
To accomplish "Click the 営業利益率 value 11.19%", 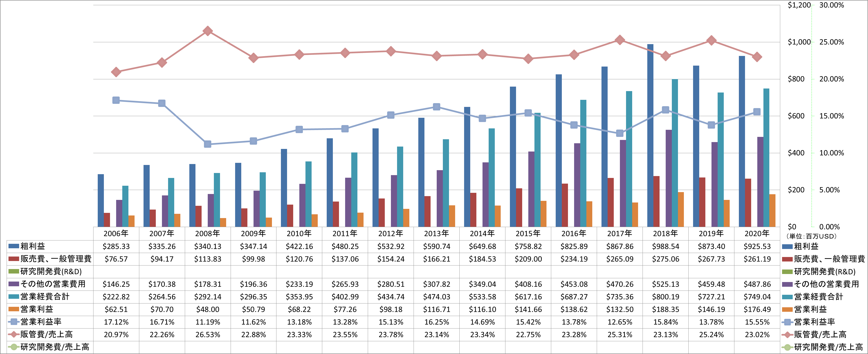I will tap(207, 322).
